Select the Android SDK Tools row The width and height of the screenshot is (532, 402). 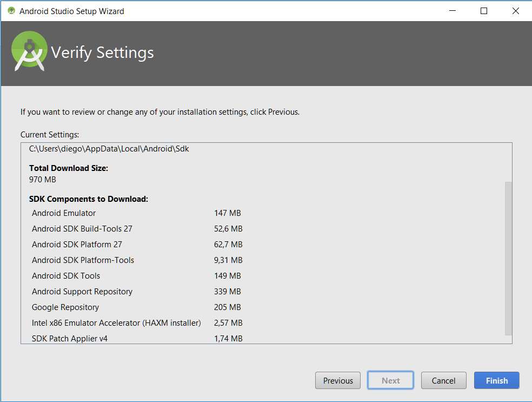[136, 276]
